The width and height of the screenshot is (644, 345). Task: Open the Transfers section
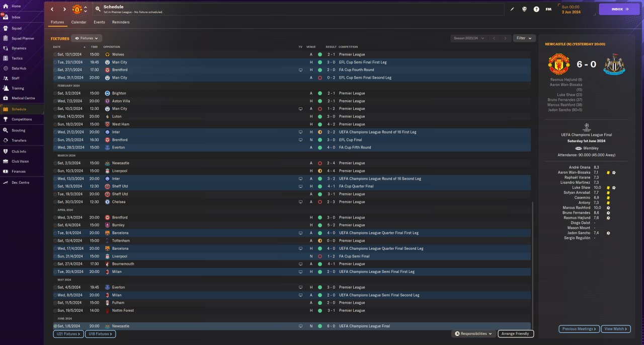tap(19, 141)
